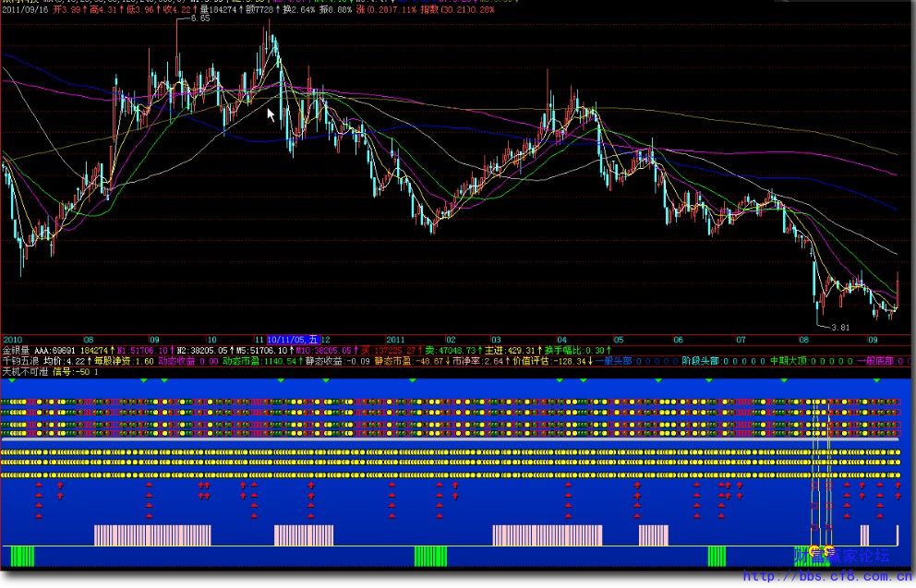This screenshot has height=588, width=916.
Task: Click the 阶段头部 indicator label
Action: point(699,361)
